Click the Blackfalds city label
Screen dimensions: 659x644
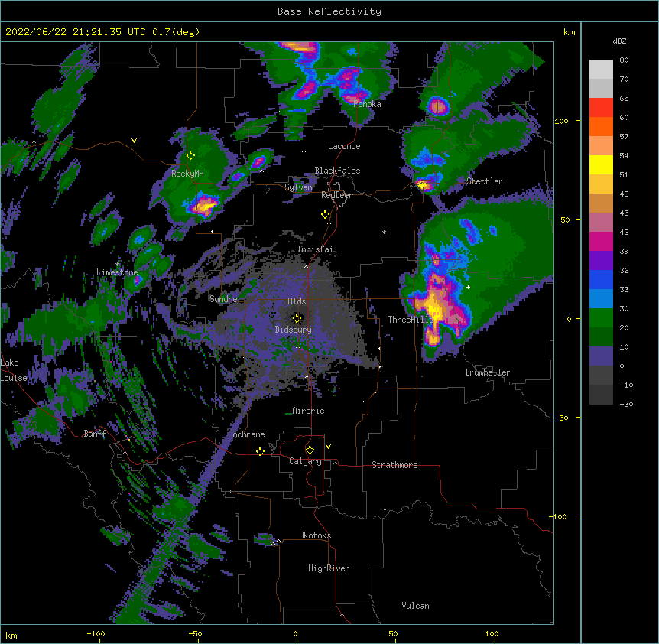(337, 171)
